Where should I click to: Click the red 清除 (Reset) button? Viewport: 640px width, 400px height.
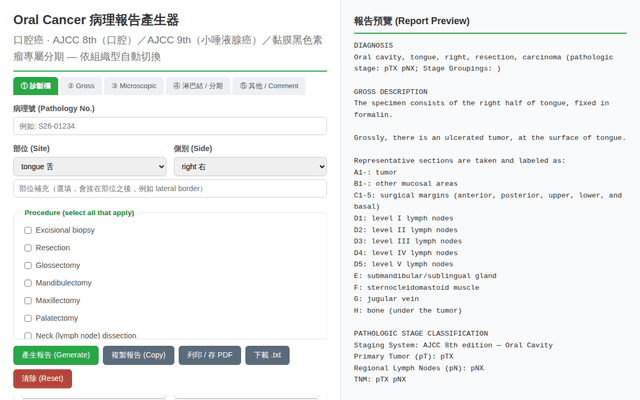42,378
